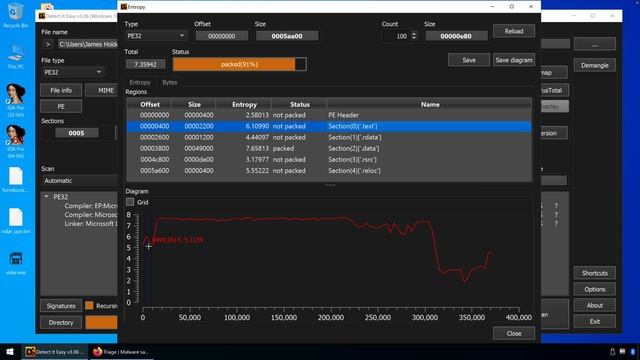
Task: Click the packed(91%) status progress bar
Action: coord(240,64)
